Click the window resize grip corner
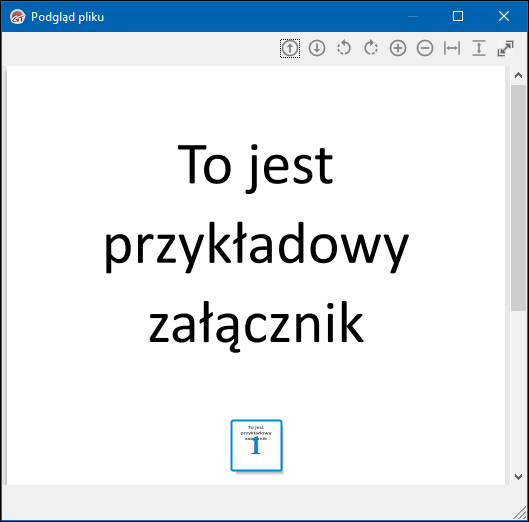The image size is (529, 522). pos(520,513)
